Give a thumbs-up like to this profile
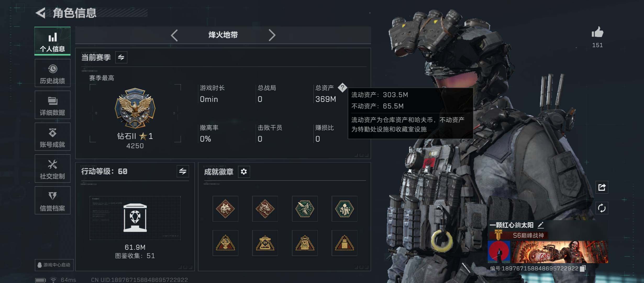Viewport: 644px width, 283px height. [x=597, y=33]
